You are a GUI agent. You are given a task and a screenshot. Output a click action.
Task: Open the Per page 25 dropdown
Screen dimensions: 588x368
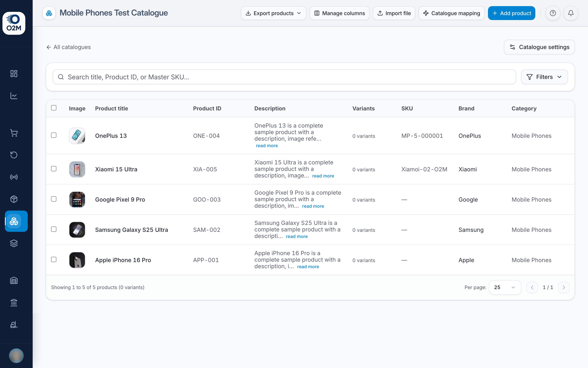pos(505,287)
